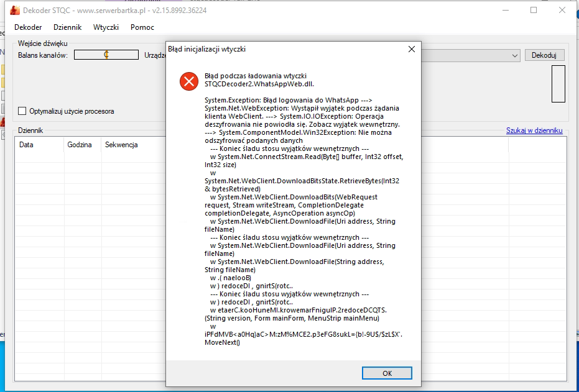This screenshot has height=392, width=579.
Task: Click the audio level meter box
Action: (558, 84)
